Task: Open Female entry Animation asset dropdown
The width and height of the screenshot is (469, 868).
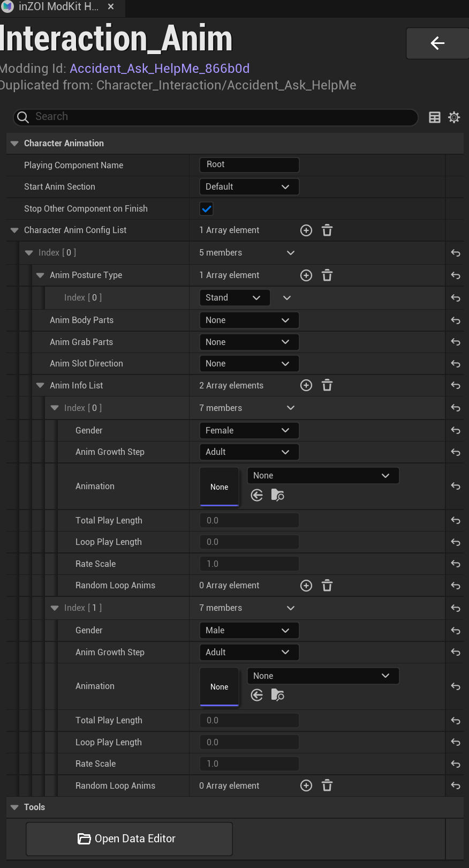Action: (x=323, y=475)
